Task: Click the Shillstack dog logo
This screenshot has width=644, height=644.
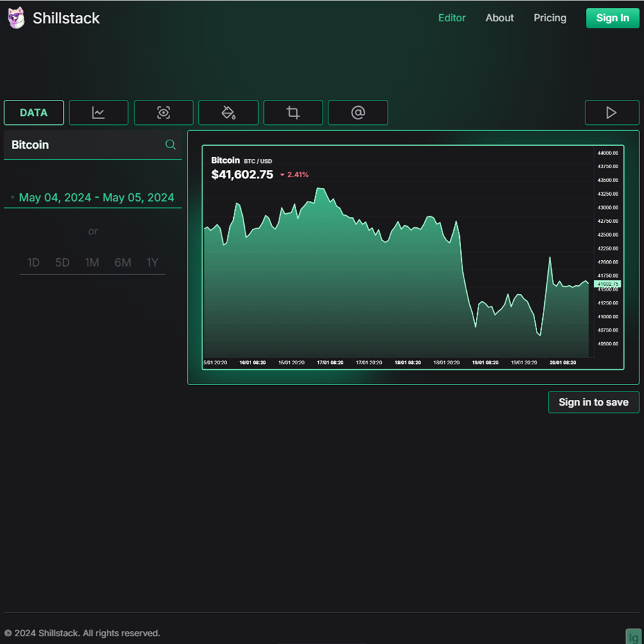Action: pos(15,18)
